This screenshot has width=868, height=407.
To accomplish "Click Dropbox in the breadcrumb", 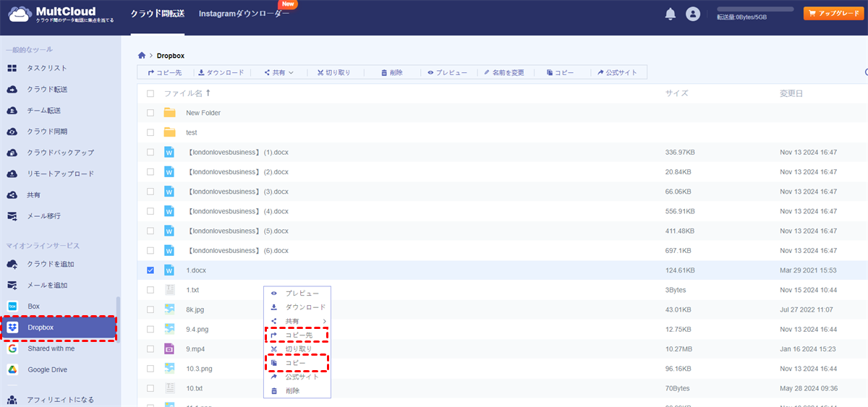I will [171, 56].
